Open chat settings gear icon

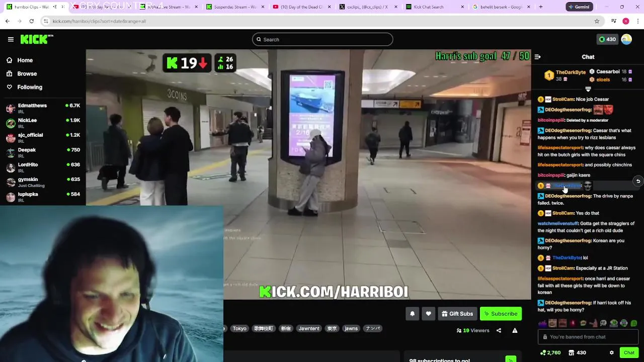pyautogui.click(x=611, y=353)
